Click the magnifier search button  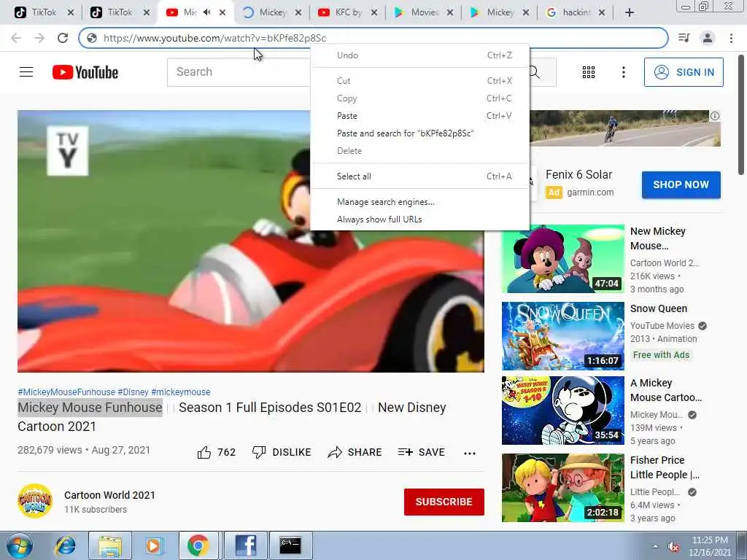535,72
